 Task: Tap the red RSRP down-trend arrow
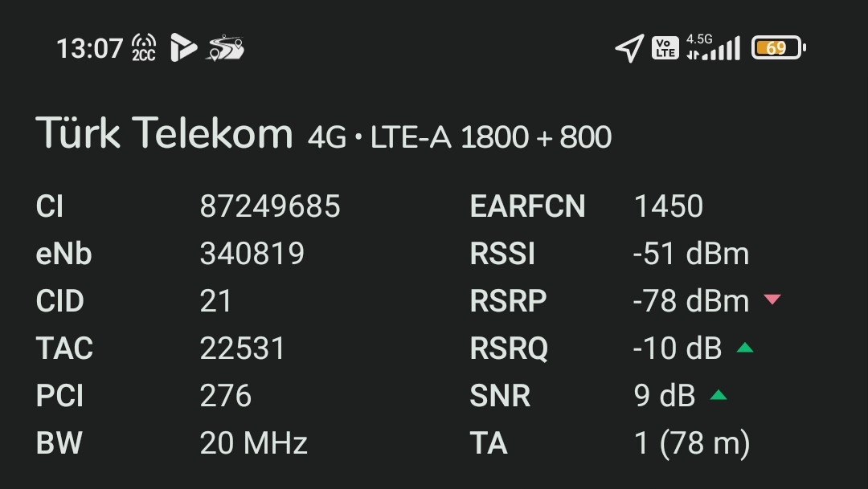772,300
